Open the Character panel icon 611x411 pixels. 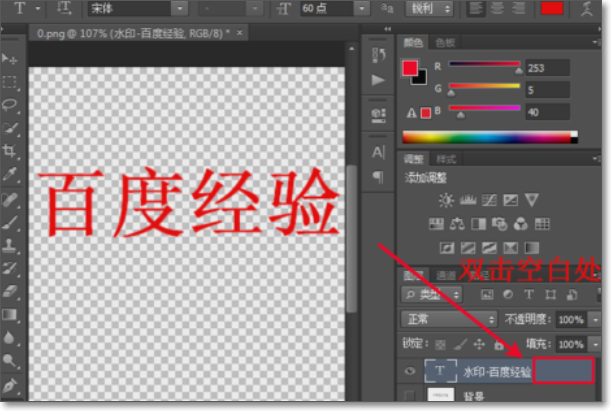tap(378, 152)
